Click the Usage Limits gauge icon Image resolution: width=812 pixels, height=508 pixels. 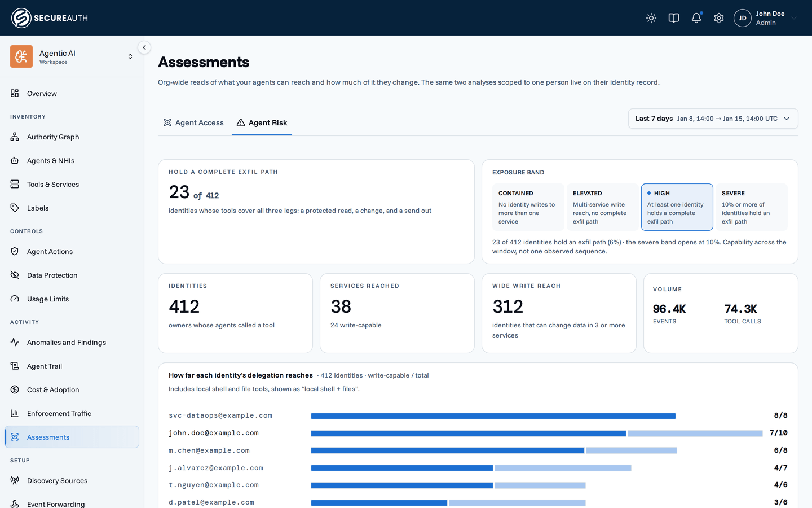[15, 299]
